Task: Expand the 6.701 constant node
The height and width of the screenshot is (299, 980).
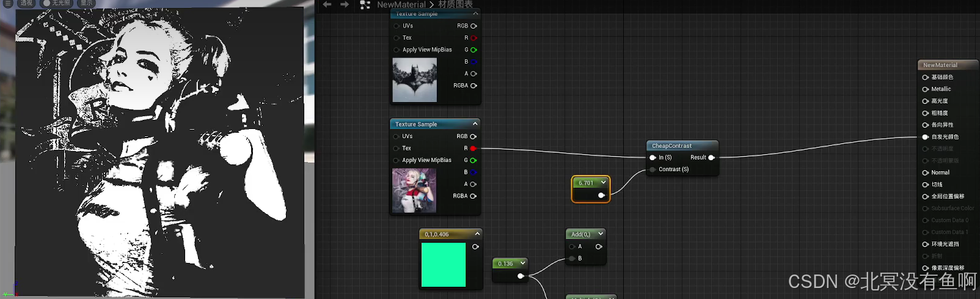Action: click(x=604, y=182)
